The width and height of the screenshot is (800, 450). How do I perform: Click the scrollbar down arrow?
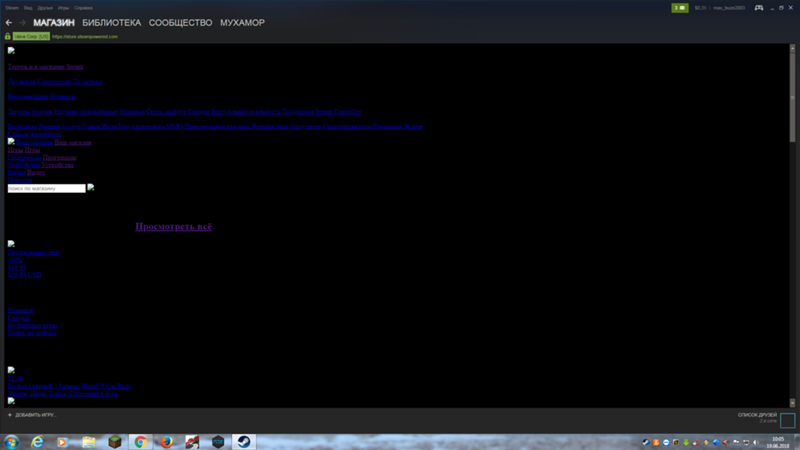coord(792,403)
